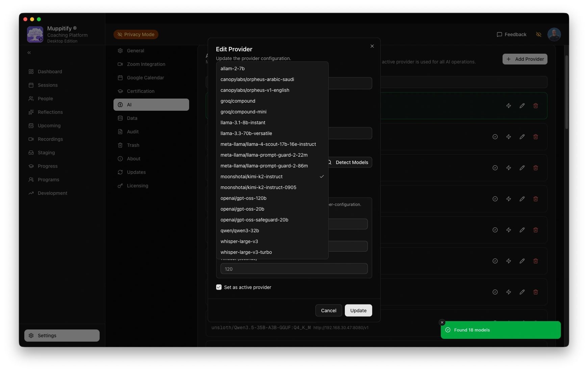588x372 pixels.
Task: Close the Edit Provider dialog
Action: point(372,46)
